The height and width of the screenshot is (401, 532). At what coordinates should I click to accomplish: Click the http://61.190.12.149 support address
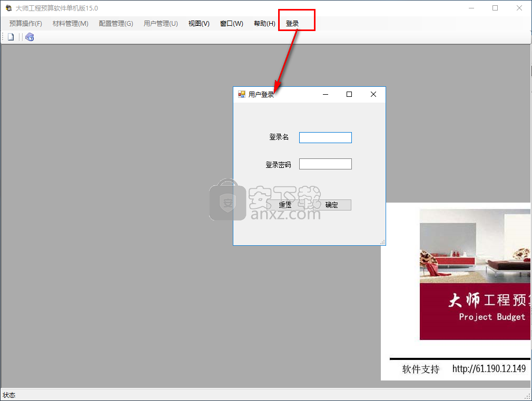tap(489, 369)
